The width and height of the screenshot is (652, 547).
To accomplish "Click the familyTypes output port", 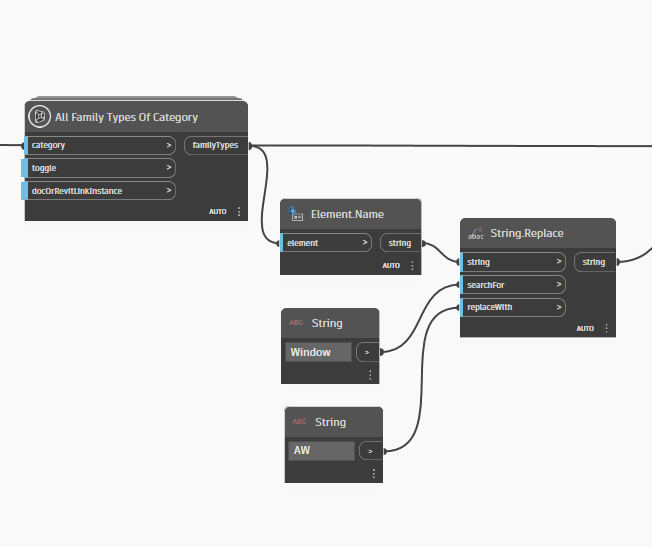I will pyautogui.click(x=216, y=145).
